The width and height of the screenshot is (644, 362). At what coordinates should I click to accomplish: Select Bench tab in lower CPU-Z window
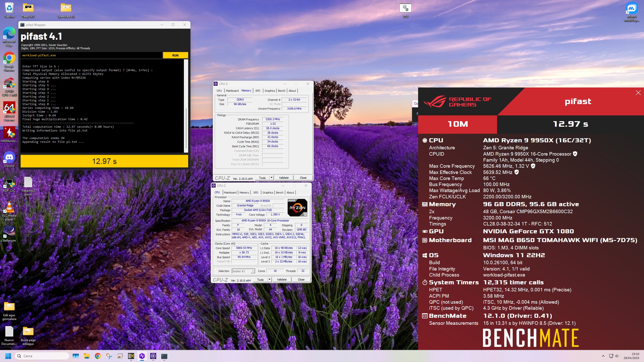[x=279, y=193]
